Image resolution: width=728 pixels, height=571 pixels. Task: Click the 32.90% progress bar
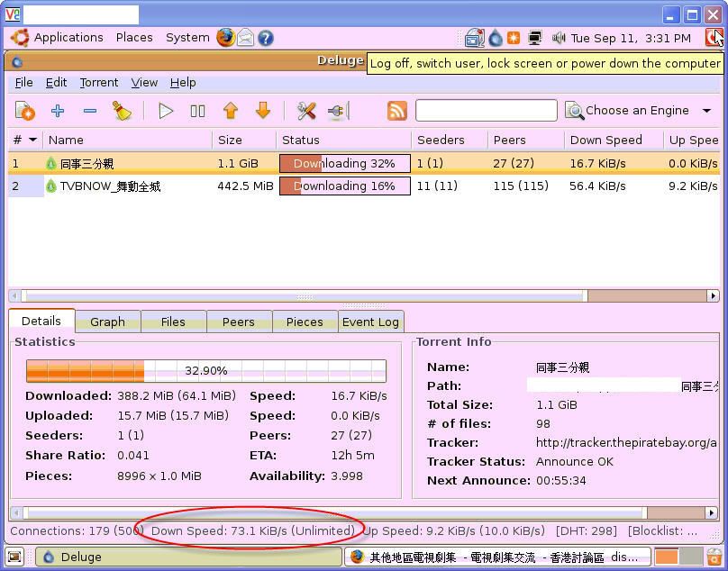point(205,370)
